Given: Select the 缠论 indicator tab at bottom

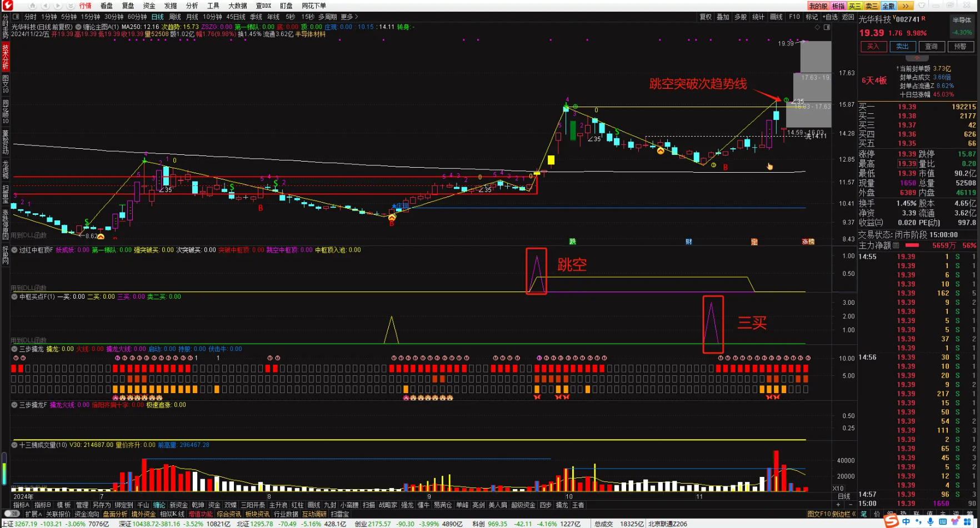Looking at the screenshot, I should coord(159,505).
